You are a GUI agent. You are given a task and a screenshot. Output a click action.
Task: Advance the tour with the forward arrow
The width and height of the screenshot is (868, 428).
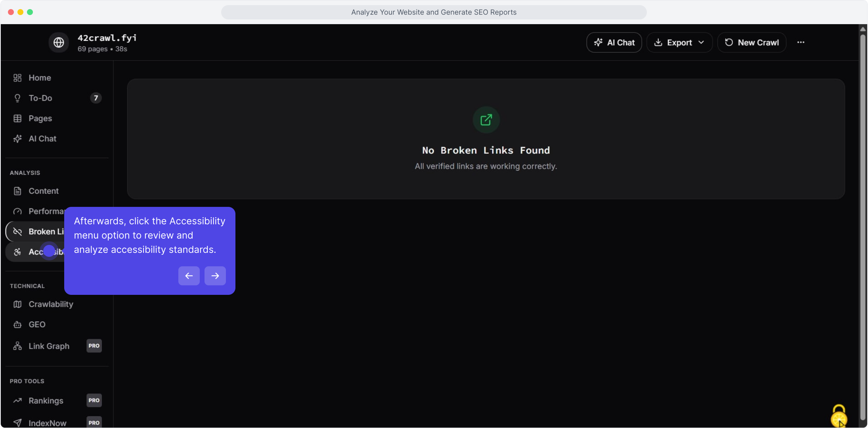point(215,275)
